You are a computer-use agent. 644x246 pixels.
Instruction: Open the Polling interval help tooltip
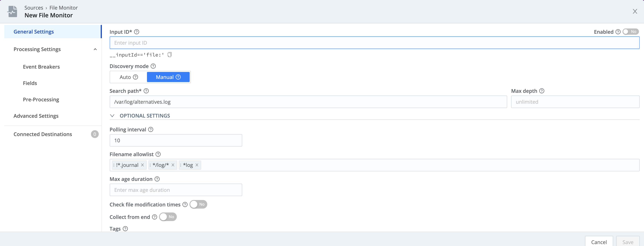point(150,130)
